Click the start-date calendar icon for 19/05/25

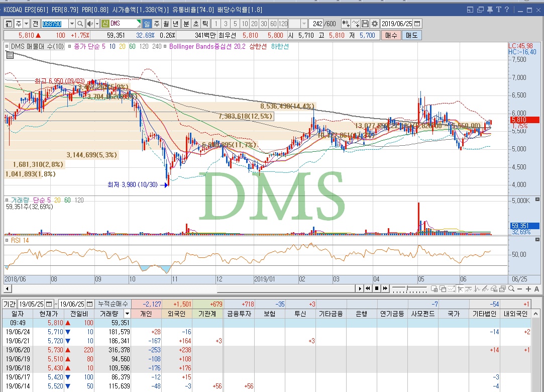tap(49, 304)
